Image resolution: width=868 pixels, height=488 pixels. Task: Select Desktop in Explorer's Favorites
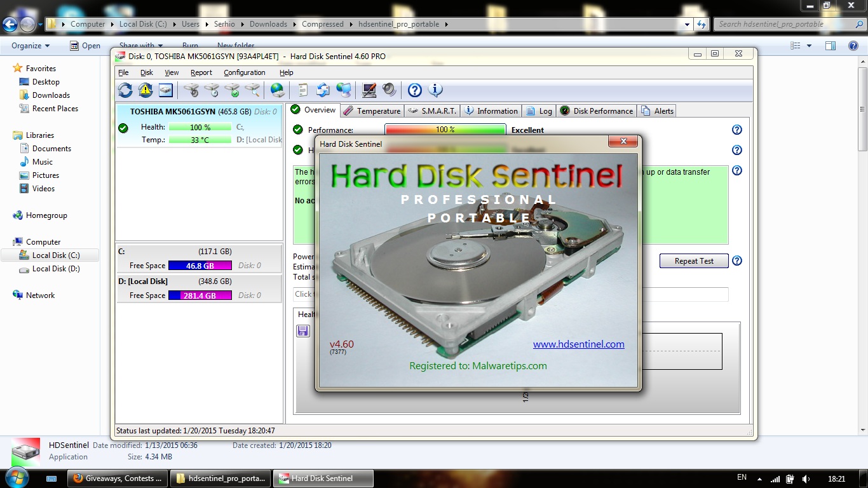tap(46, 82)
